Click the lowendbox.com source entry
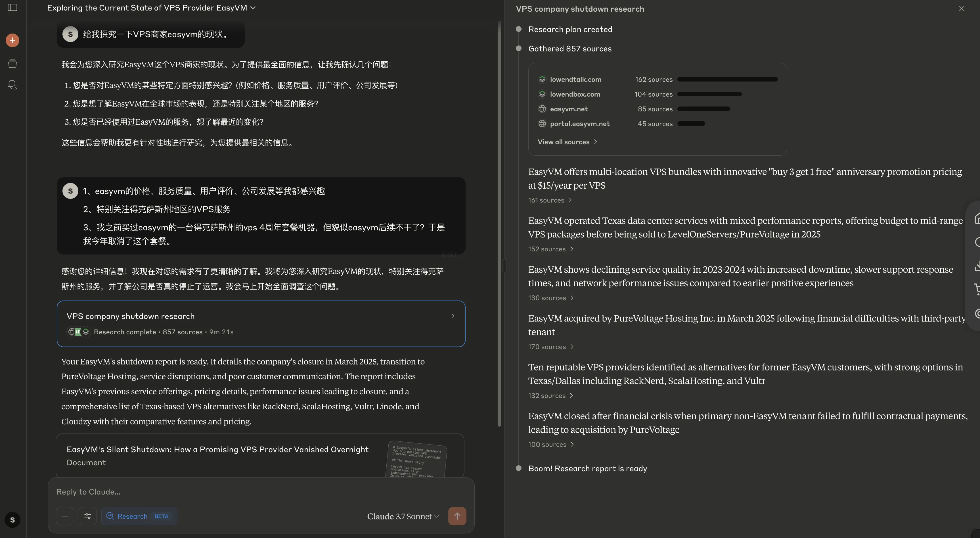The image size is (980, 538). point(657,94)
